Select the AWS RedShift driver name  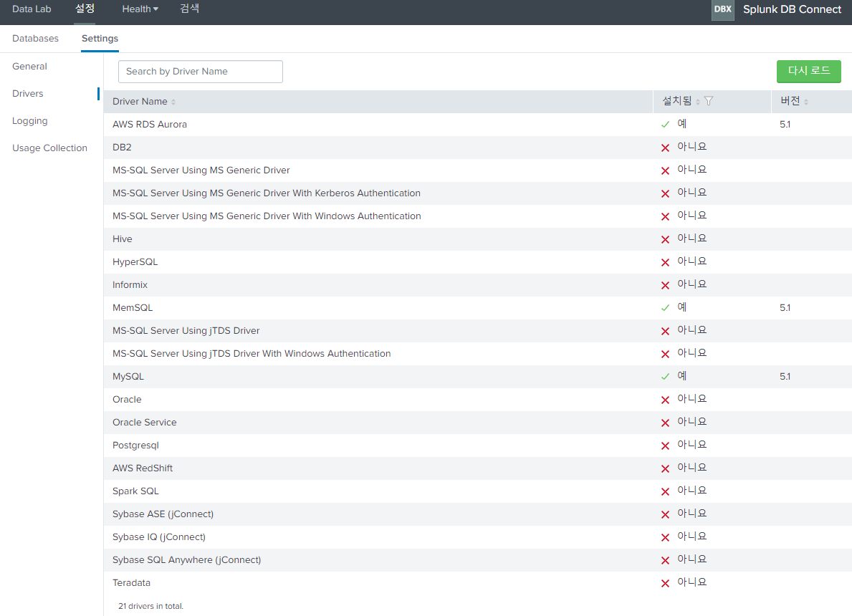143,468
